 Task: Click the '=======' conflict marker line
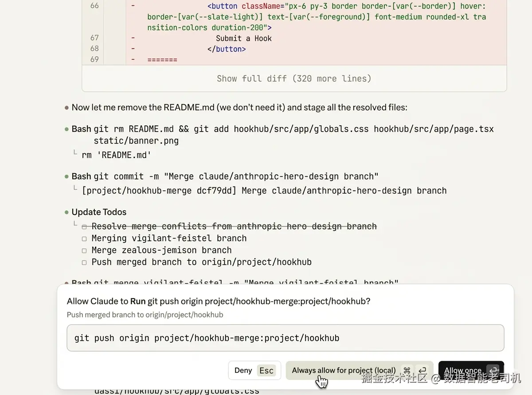(x=162, y=59)
